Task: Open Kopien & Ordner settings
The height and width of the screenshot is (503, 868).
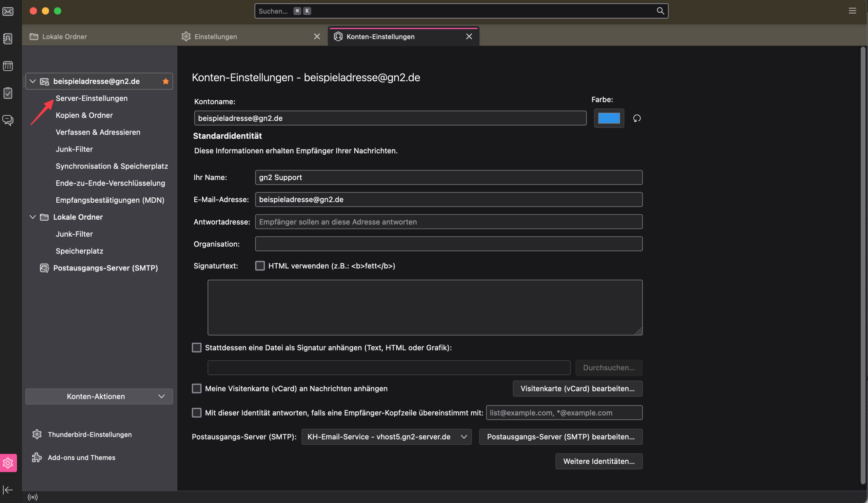Action: pyautogui.click(x=84, y=115)
